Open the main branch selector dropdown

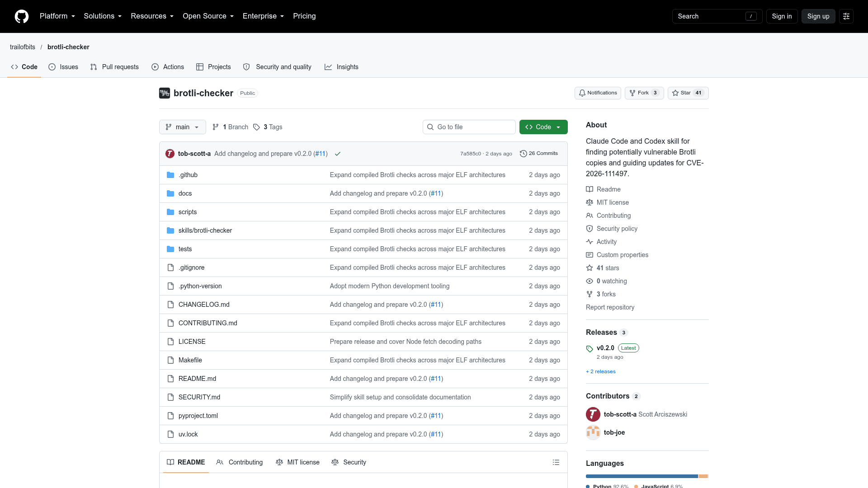pos(183,127)
